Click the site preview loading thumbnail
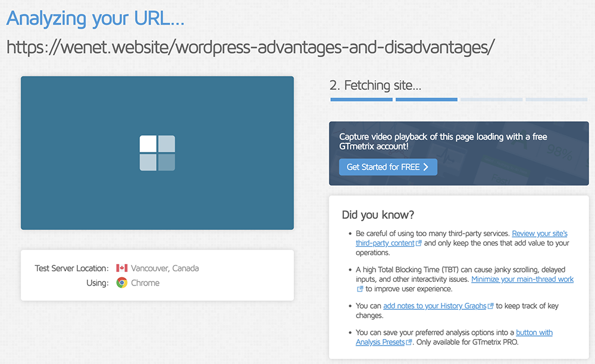Viewport: 595px width, 364px height. tap(158, 153)
